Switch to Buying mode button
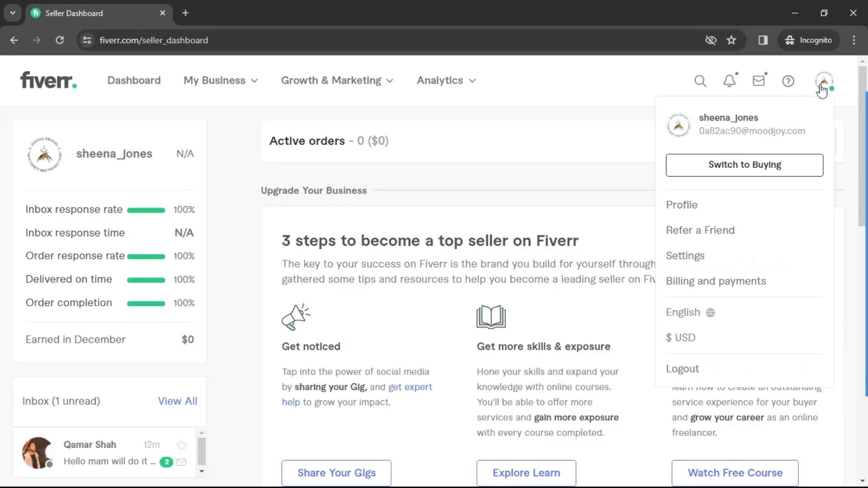 tap(745, 164)
